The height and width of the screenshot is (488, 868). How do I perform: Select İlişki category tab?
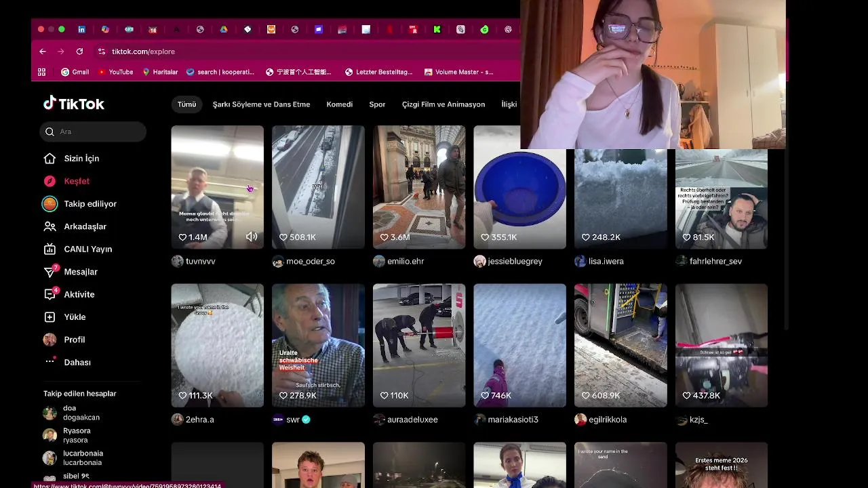(509, 104)
